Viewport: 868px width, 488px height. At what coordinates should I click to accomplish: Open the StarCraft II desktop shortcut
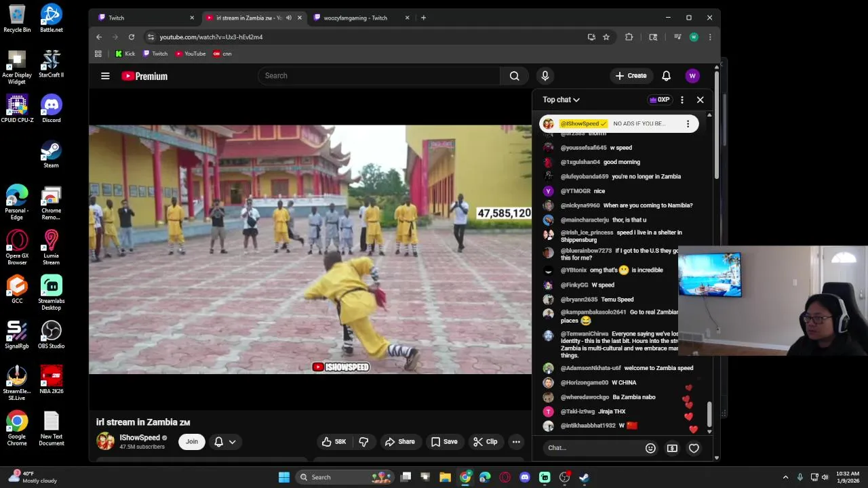(52, 64)
